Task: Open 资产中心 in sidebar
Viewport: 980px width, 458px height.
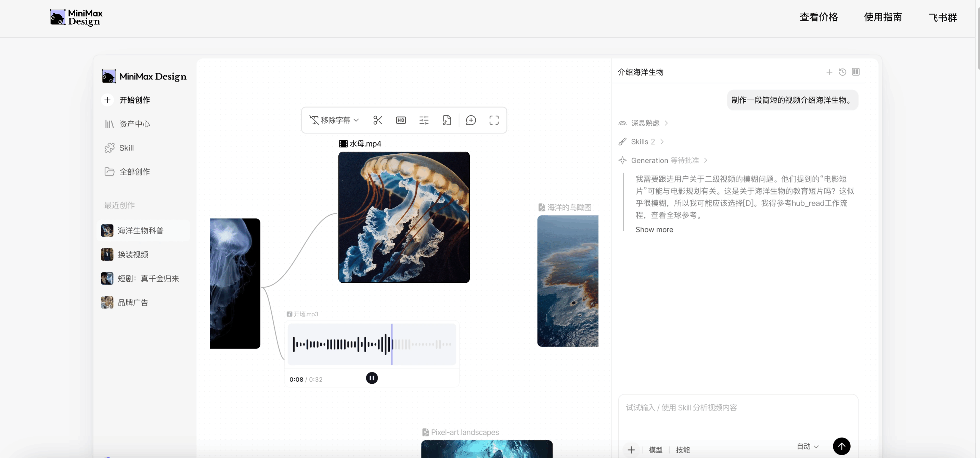Action: [x=127, y=124]
